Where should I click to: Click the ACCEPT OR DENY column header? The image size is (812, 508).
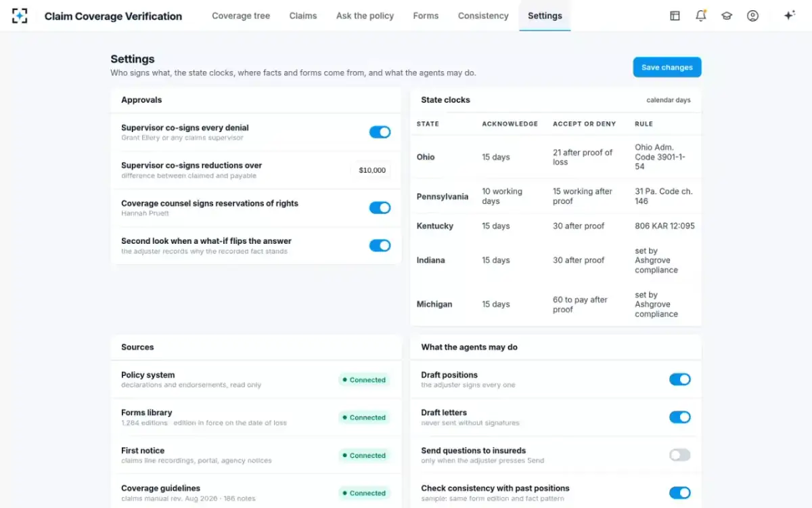point(584,124)
